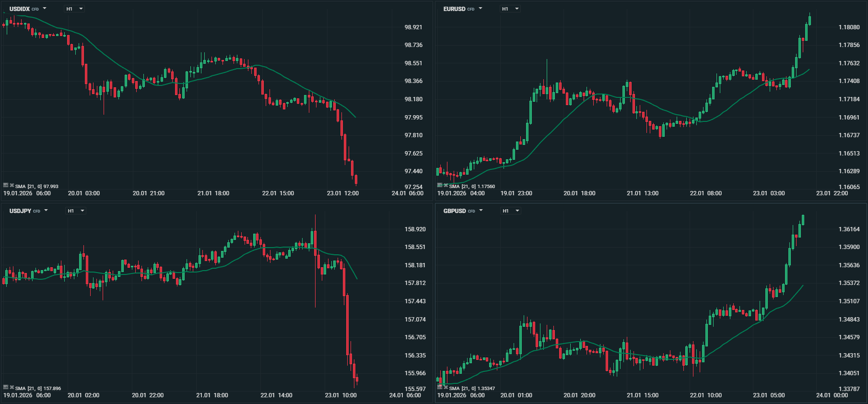Image resolution: width=868 pixels, height=404 pixels.
Task: Click the 98.921 price level on USDIDX axis
Action: click(x=413, y=27)
